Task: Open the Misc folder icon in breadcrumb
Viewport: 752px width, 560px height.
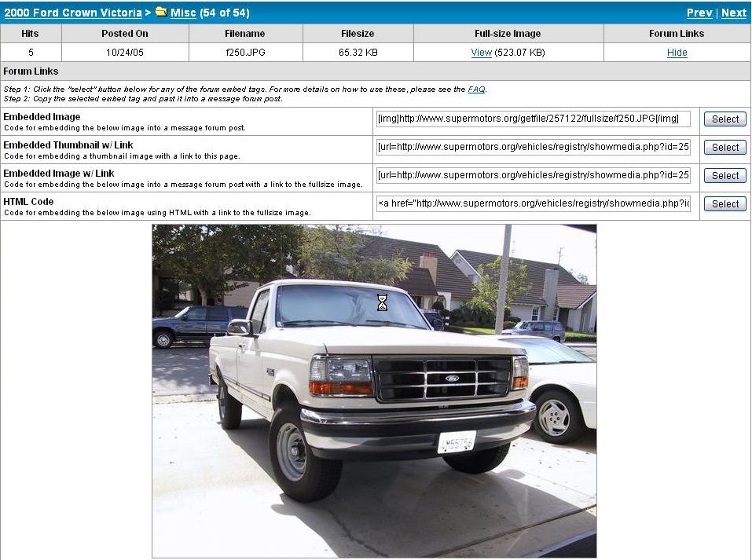Action: tap(161, 12)
